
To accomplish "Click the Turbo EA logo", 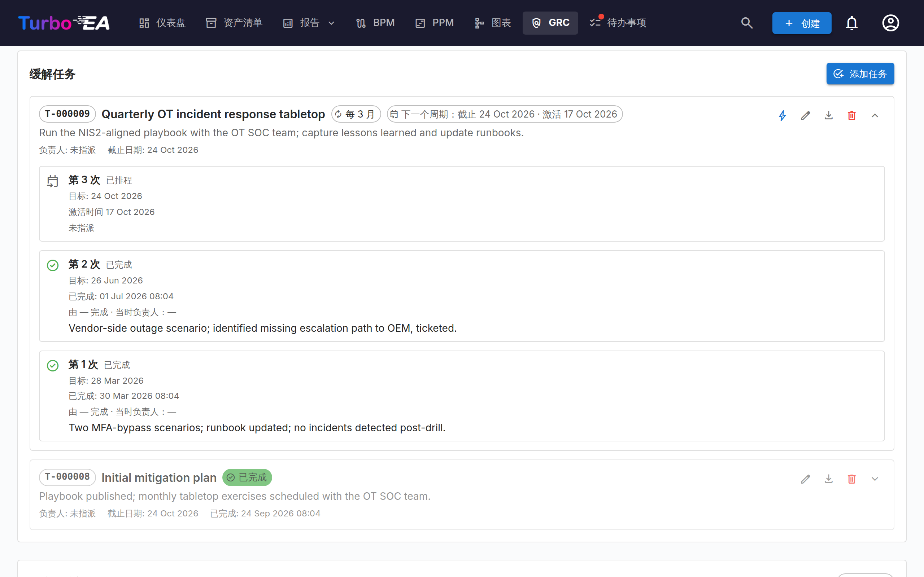I will [64, 23].
